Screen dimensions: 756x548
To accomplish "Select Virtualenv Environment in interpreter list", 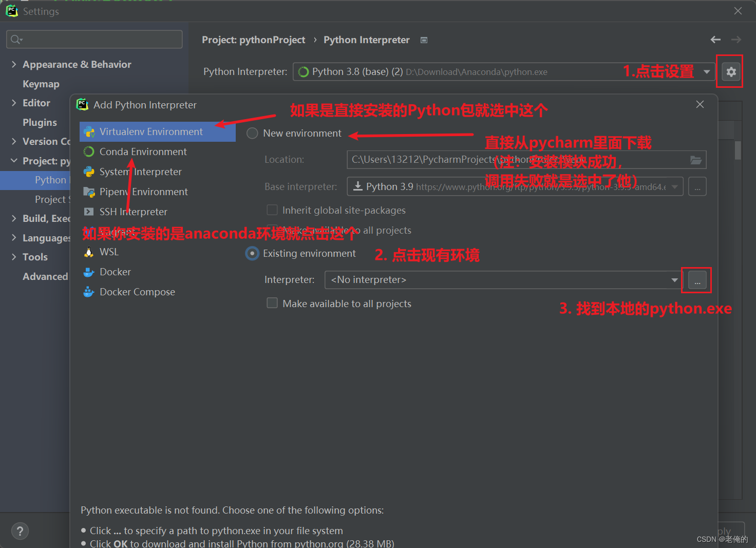I will coord(157,131).
